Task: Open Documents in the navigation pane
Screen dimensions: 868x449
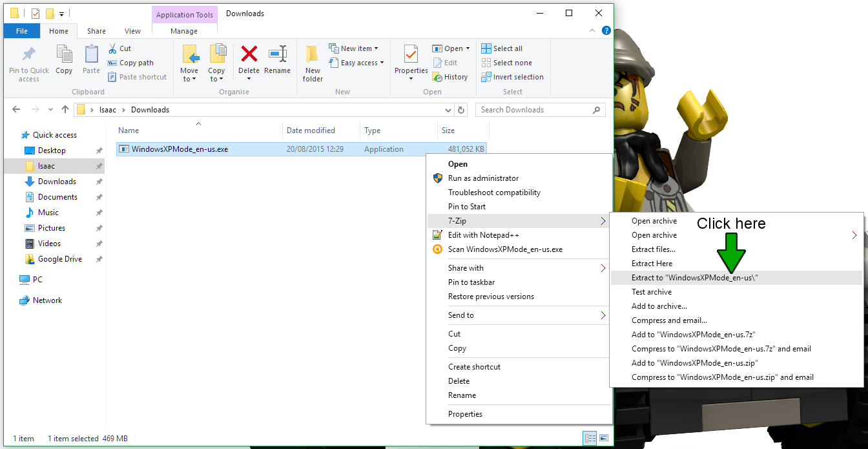Action: [57, 197]
